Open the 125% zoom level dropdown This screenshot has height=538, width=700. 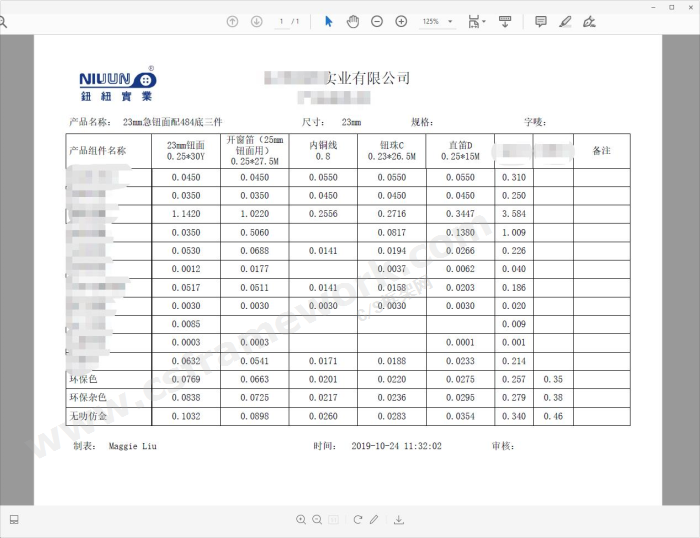[x=436, y=21]
